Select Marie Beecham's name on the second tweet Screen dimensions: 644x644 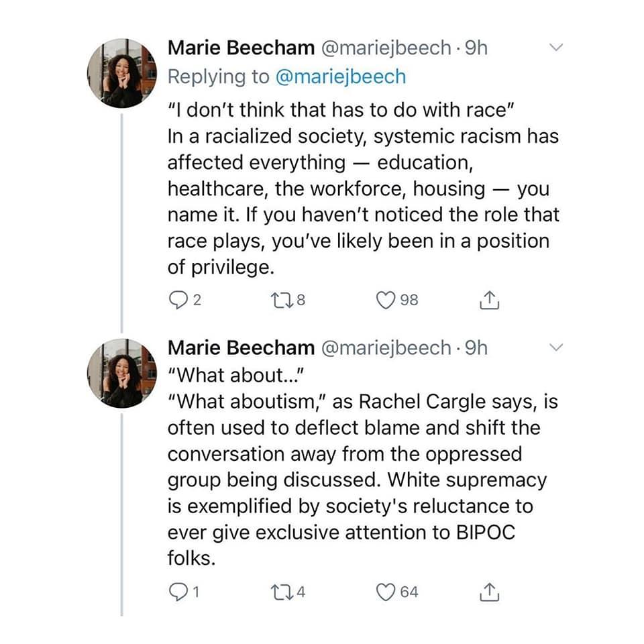tap(240, 347)
